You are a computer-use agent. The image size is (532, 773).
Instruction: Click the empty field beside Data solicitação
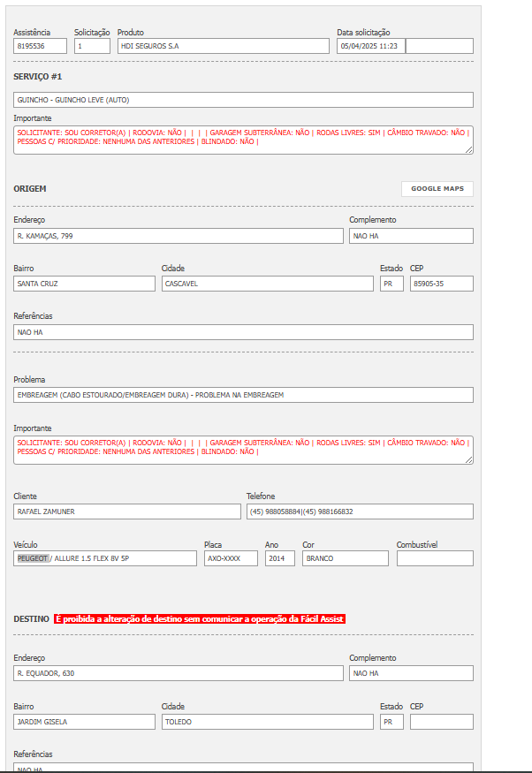439,46
